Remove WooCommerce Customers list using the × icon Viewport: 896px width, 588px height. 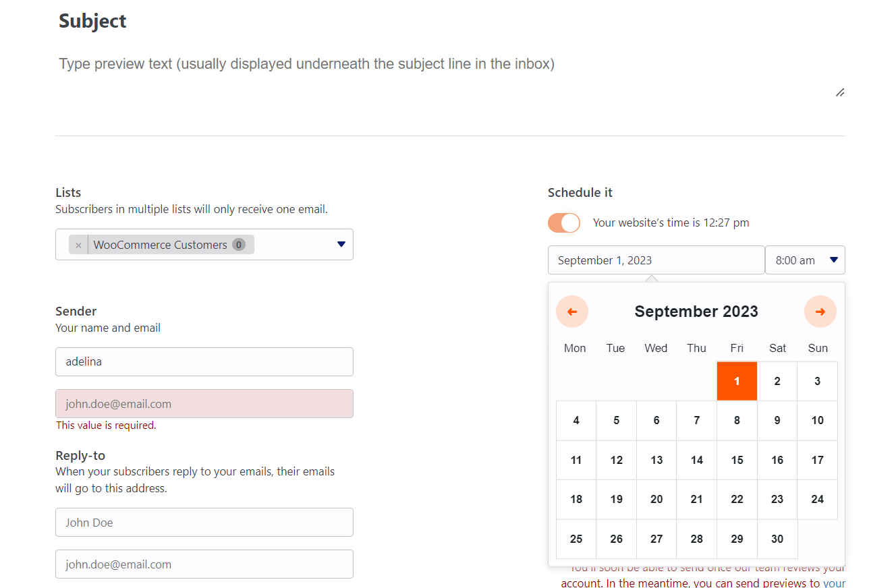tap(79, 244)
